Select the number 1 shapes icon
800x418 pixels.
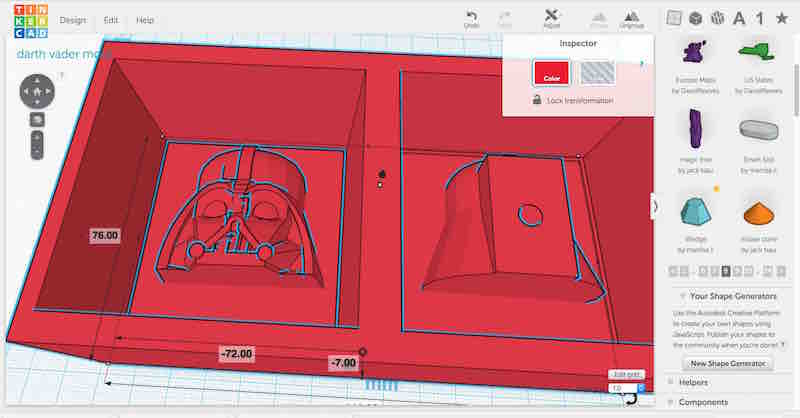760,19
